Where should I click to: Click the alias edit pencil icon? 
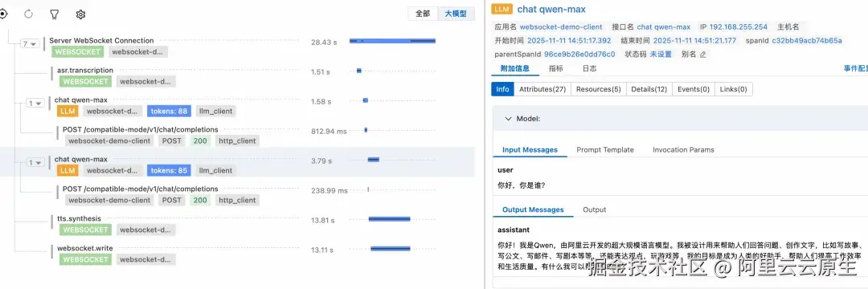(703, 54)
